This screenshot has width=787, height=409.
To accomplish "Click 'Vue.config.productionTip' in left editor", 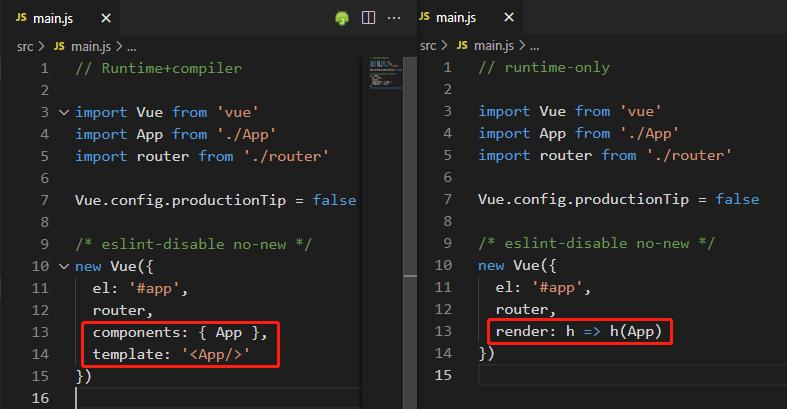I will pos(181,200).
